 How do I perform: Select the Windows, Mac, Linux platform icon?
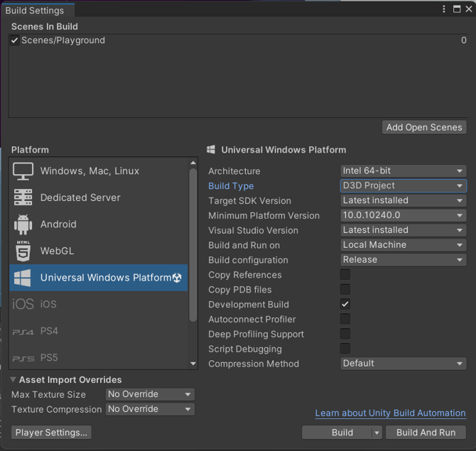click(x=23, y=171)
